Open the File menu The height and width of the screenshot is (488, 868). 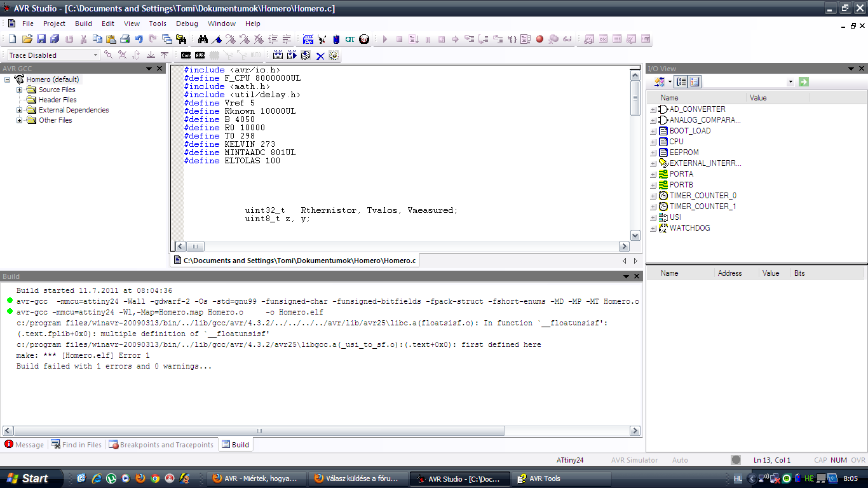(28, 24)
